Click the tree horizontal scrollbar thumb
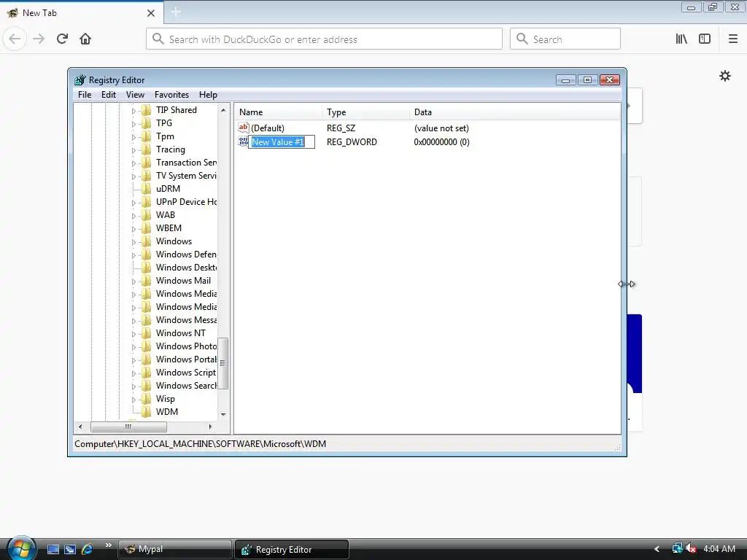The image size is (747, 560). click(128, 427)
